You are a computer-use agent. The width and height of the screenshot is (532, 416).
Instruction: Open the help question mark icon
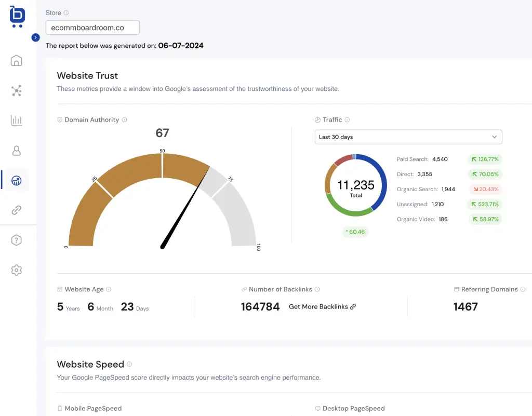(16, 240)
